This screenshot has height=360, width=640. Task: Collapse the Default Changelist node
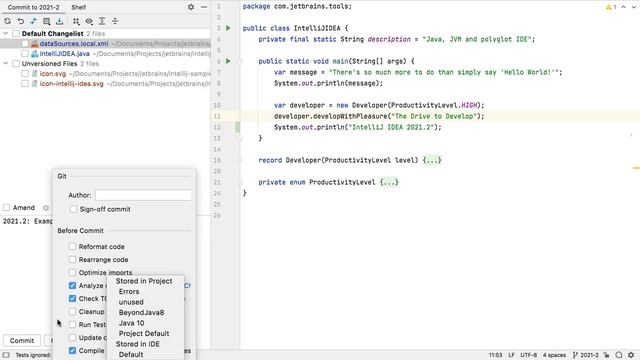tap(6, 33)
